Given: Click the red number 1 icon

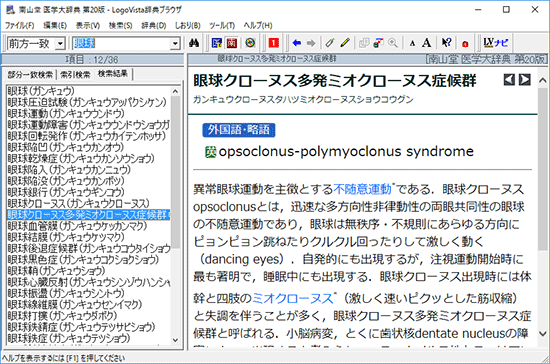Looking at the screenshot, I should click(x=274, y=43).
